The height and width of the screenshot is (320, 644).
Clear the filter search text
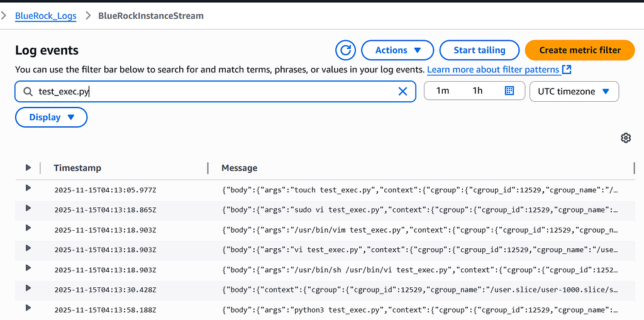click(x=402, y=92)
